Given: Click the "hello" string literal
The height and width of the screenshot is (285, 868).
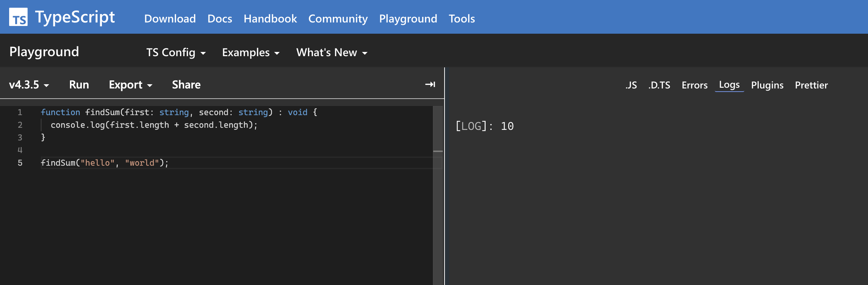Looking at the screenshot, I should click(x=98, y=163).
